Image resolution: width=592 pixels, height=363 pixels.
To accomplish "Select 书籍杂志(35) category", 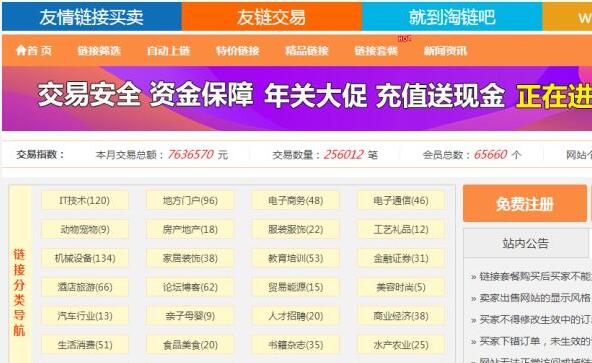I will [x=296, y=344].
